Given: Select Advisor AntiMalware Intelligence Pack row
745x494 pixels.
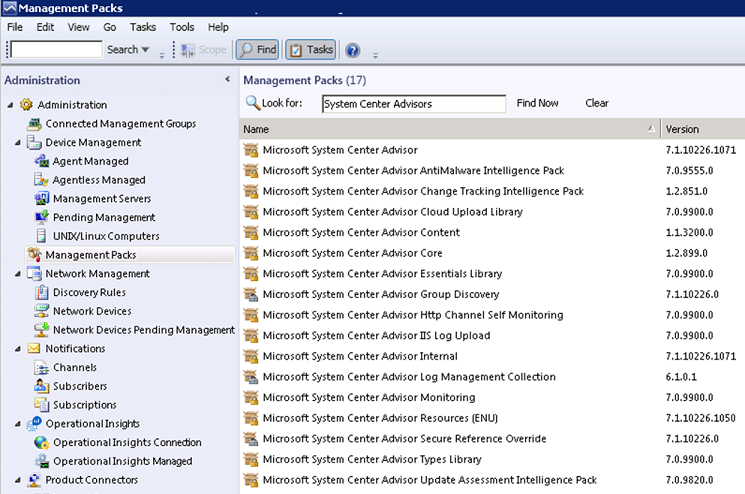Looking at the screenshot, I should (492, 171).
